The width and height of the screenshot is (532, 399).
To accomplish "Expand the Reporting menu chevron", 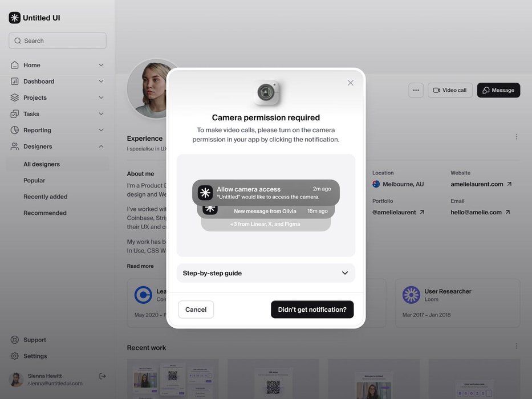I will click(101, 131).
